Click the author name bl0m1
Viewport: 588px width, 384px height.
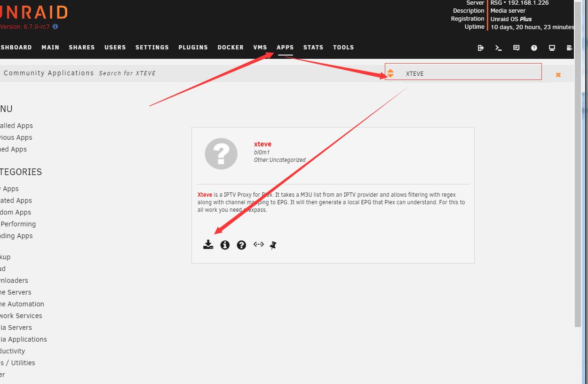[x=262, y=152]
